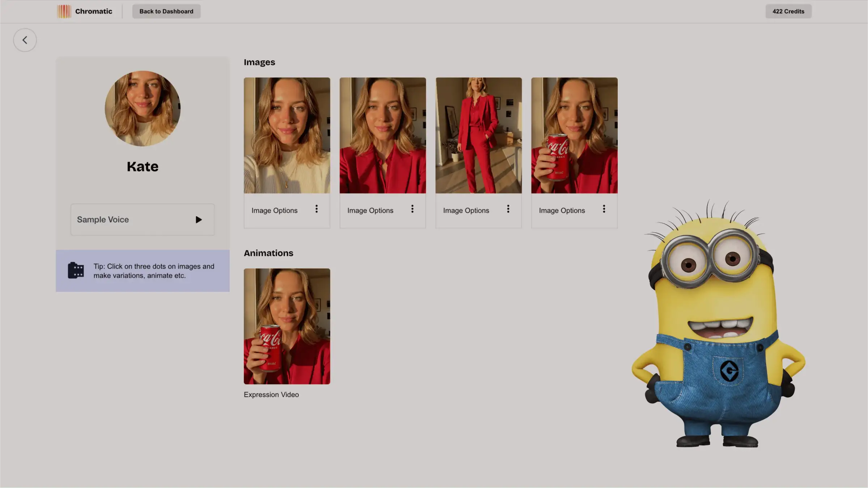Click the 422 Credits button

click(x=788, y=11)
